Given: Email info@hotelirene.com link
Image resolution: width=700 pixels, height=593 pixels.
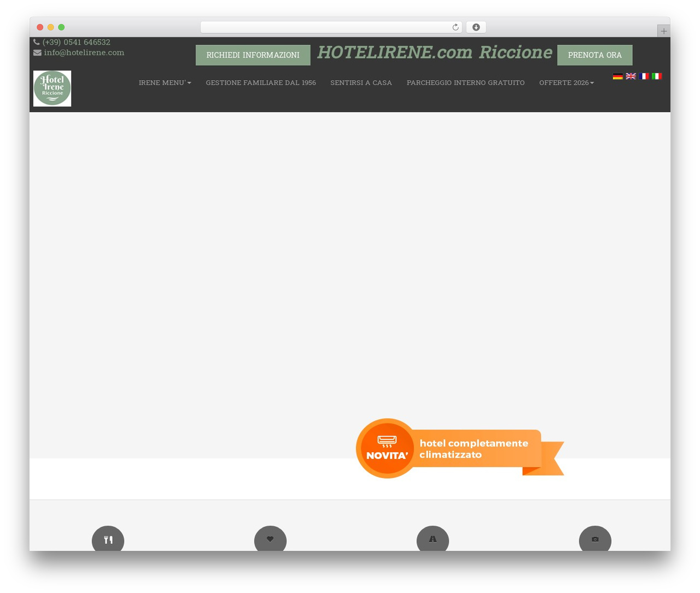Looking at the screenshot, I should point(84,53).
